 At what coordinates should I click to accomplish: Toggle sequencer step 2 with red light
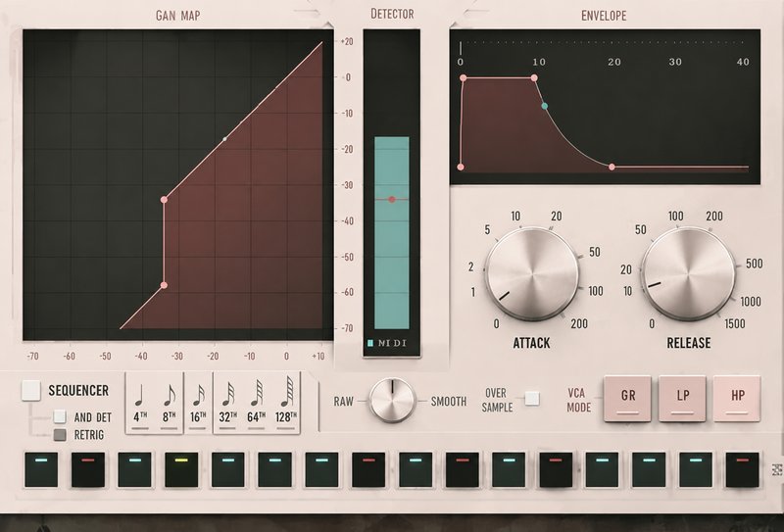click(88, 469)
